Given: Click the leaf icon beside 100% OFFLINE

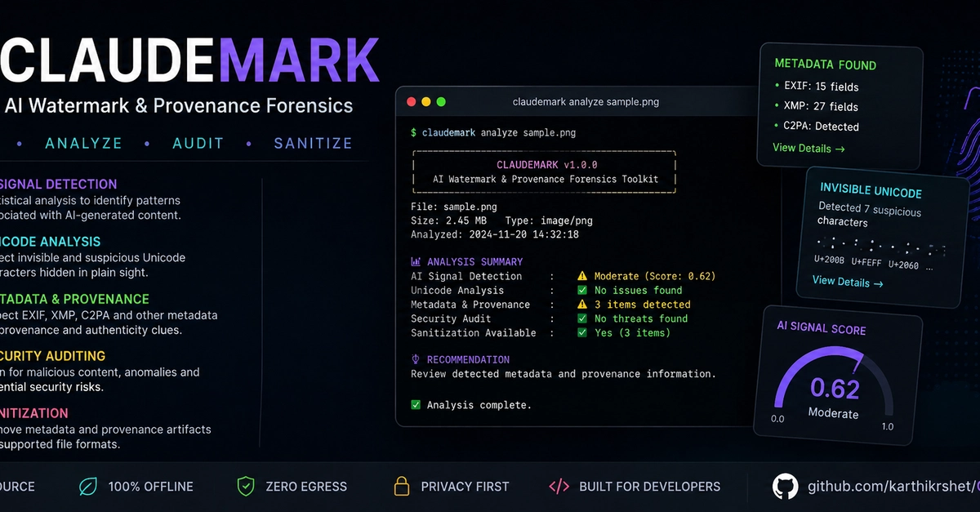Looking at the screenshot, I should pos(87,487).
